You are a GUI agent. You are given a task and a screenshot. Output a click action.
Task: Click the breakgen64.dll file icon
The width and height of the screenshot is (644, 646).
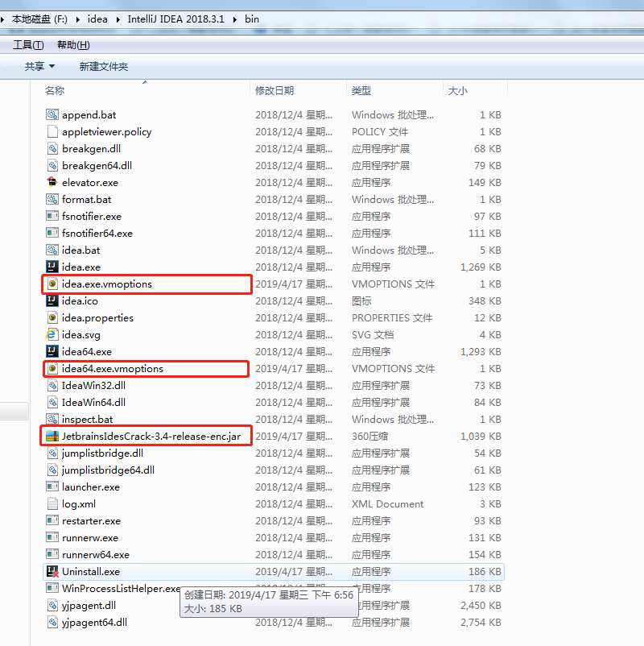tap(52, 165)
